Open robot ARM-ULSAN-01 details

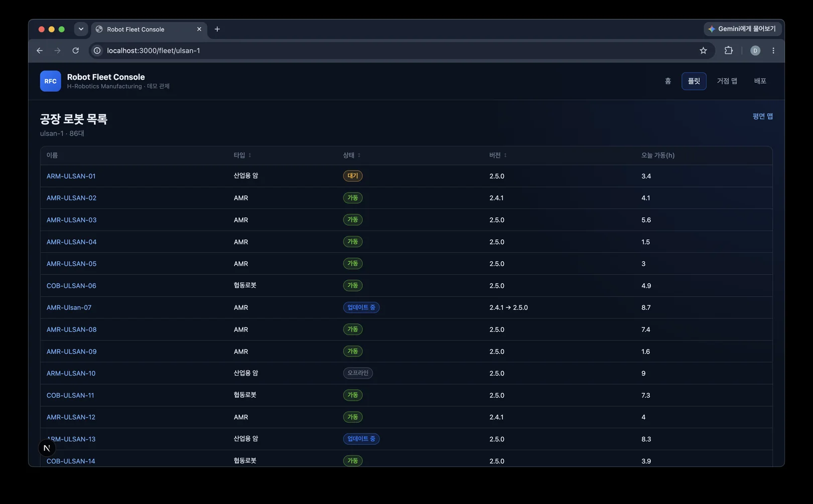[x=71, y=176]
